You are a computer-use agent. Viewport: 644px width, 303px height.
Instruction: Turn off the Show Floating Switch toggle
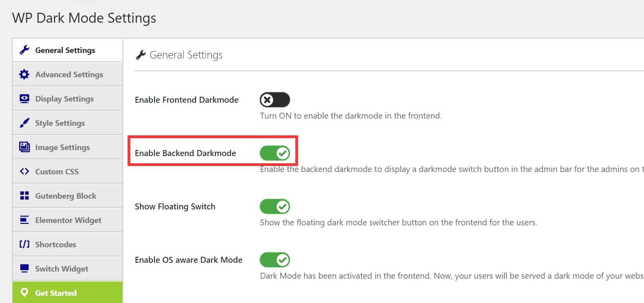(x=275, y=207)
